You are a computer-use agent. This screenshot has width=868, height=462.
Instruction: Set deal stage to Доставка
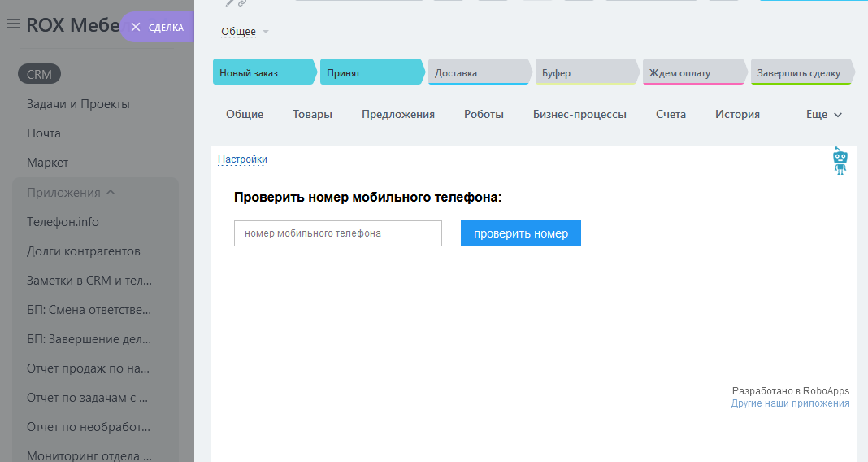(478, 72)
